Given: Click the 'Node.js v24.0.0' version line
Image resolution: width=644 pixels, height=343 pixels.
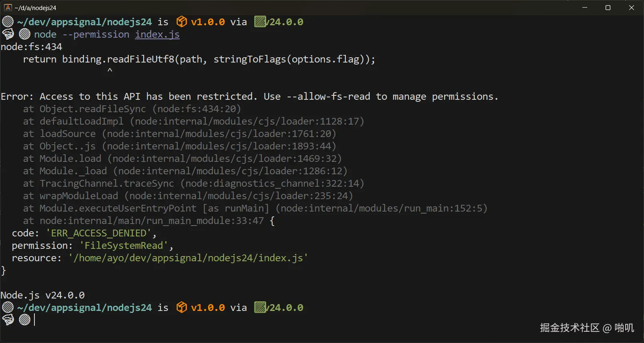Looking at the screenshot, I should [43, 295].
